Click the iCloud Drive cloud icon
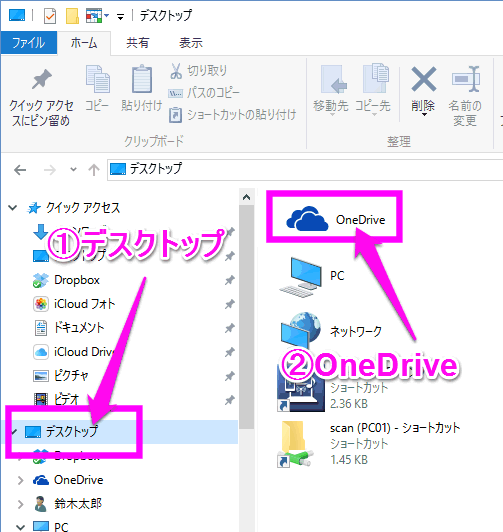 coord(41,352)
